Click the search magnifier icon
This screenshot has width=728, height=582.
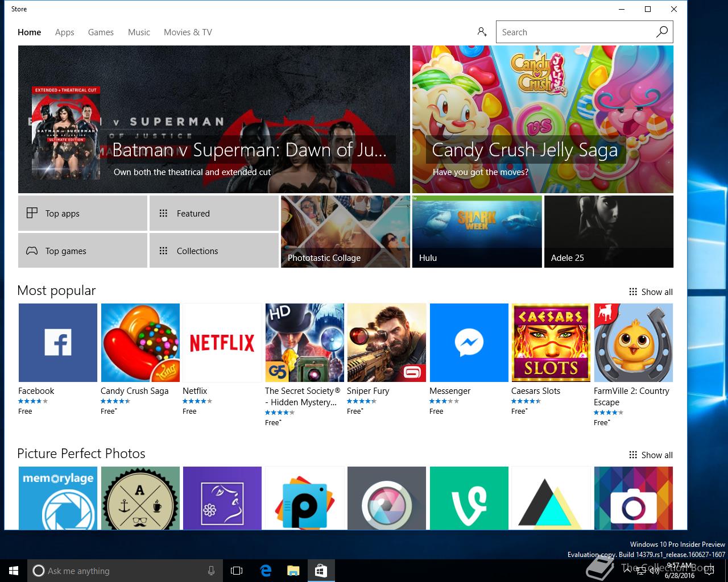click(x=662, y=32)
